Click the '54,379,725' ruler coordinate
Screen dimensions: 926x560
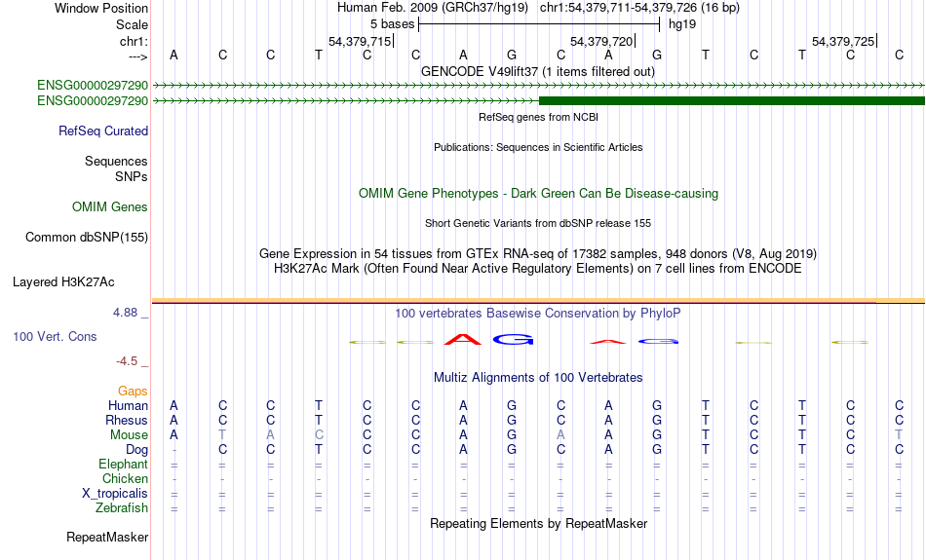843,41
